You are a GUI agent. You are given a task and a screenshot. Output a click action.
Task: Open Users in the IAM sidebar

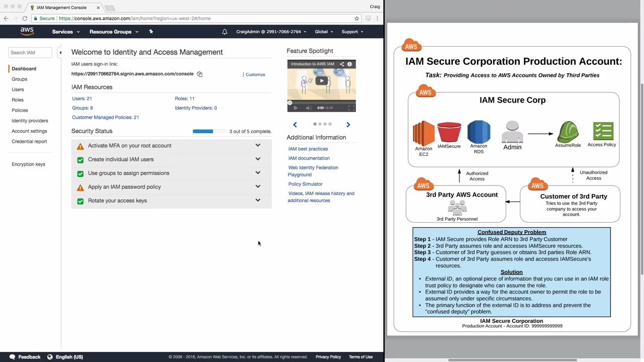tap(18, 89)
